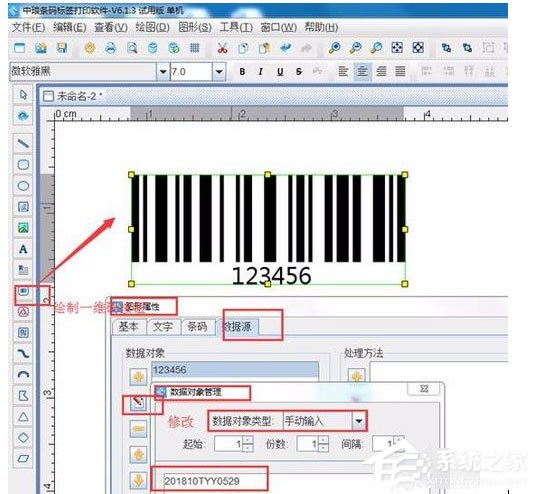Click the Print preview icon

[132, 48]
